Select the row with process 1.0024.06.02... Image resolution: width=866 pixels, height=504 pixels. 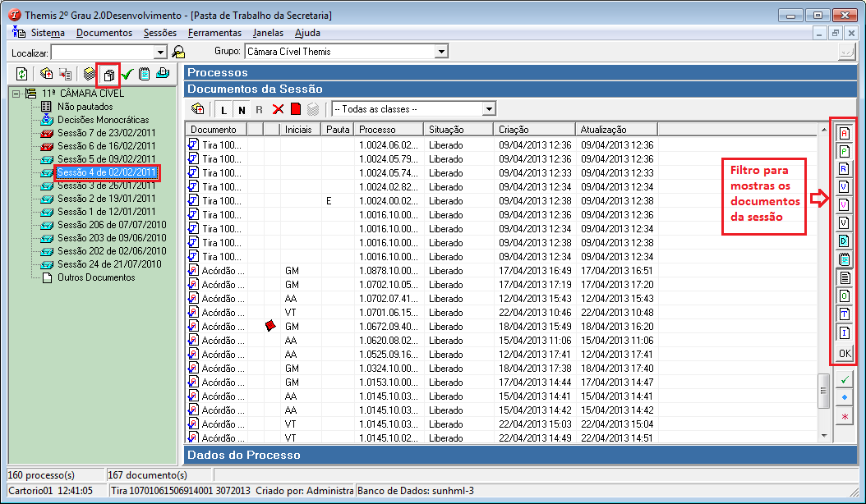501,145
